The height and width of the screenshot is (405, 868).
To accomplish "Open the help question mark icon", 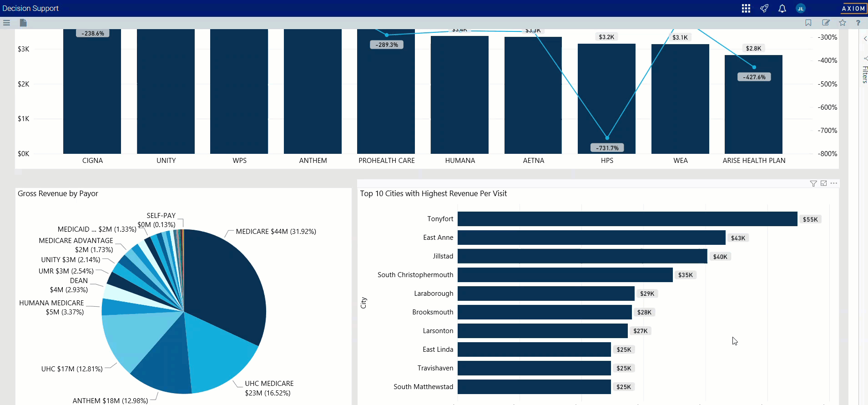I will pos(858,23).
